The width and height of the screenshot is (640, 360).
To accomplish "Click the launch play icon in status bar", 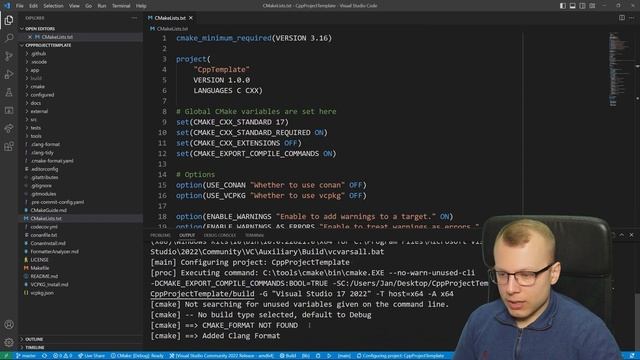I will 329,356.
